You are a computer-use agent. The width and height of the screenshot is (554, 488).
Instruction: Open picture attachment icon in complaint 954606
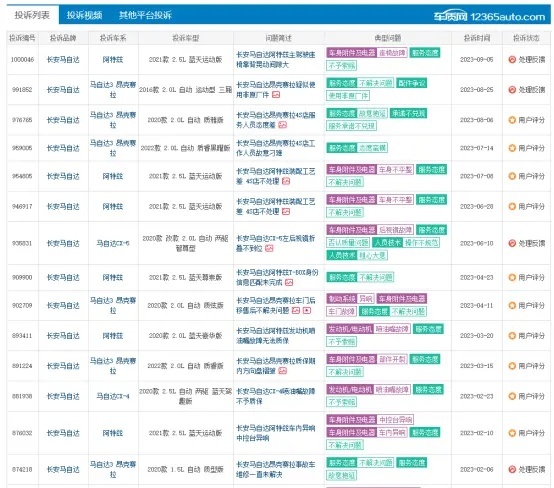click(286, 181)
